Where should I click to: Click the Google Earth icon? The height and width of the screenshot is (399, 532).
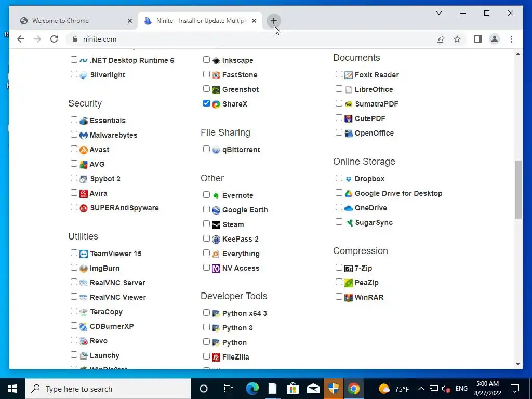[x=216, y=210]
